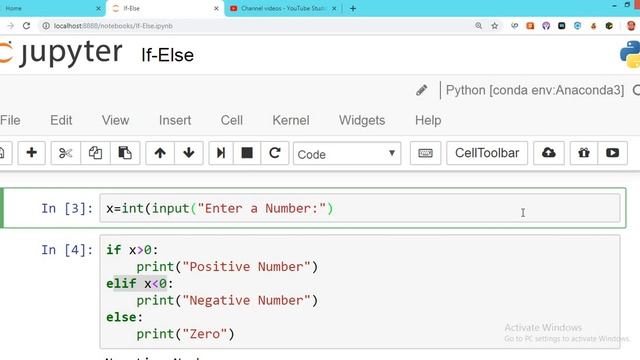Click the line print("Negative Number")
The image size is (640, 360).
(227, 300)
